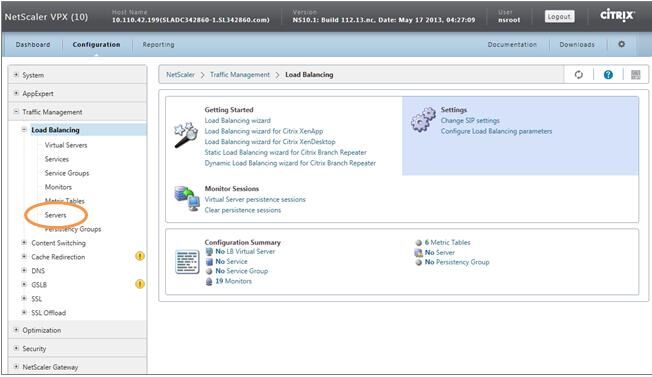Screen dimensions: 652x377
Task: Expand the Security node
Action: pyautogui.click(x=16, y=348)
